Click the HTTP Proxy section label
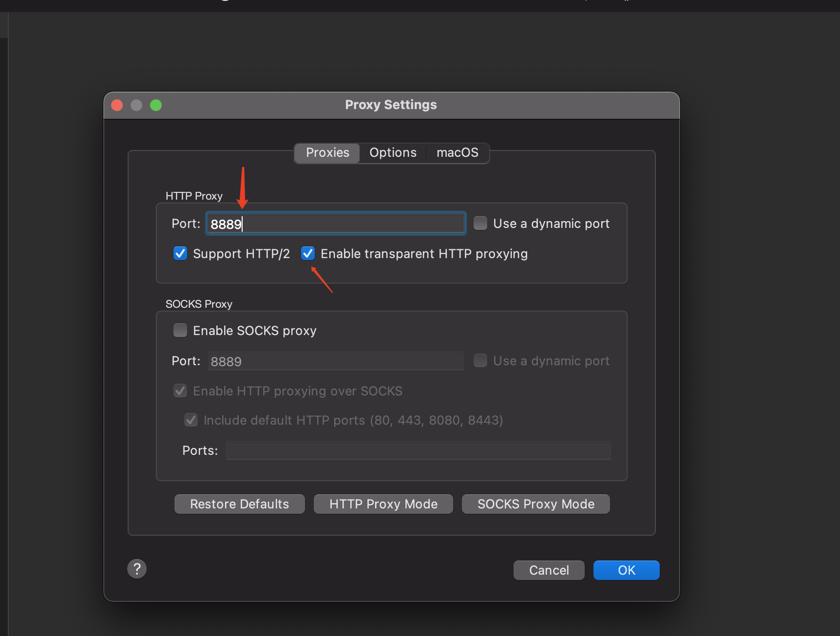840x636 pixels. [194, 196]
